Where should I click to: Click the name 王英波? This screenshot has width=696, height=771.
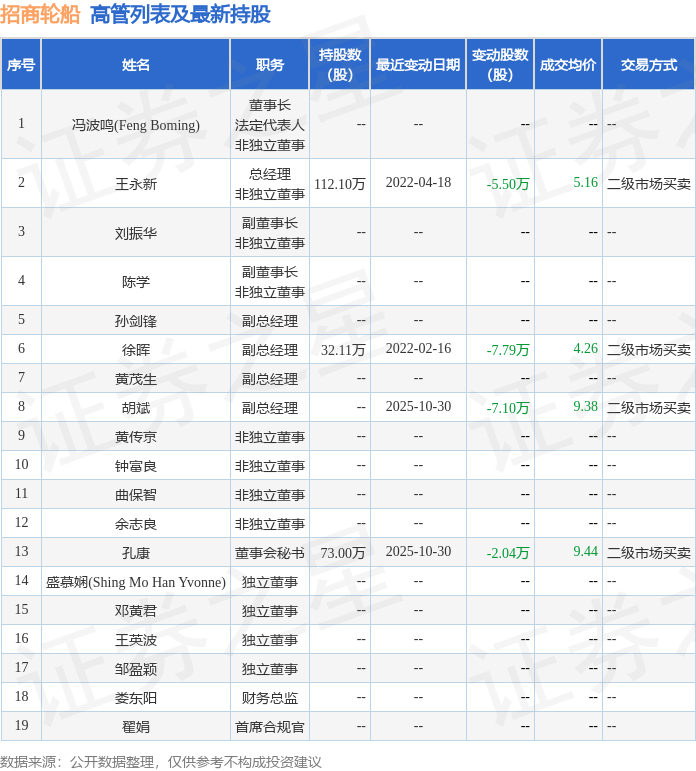pyautogui.click(x=136, y=640)
